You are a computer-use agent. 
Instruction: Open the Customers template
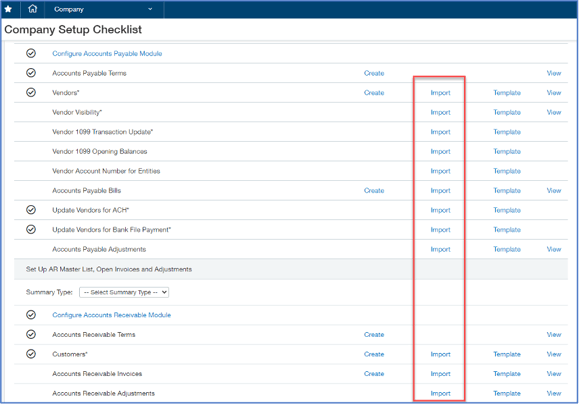(x=507, y=354)
